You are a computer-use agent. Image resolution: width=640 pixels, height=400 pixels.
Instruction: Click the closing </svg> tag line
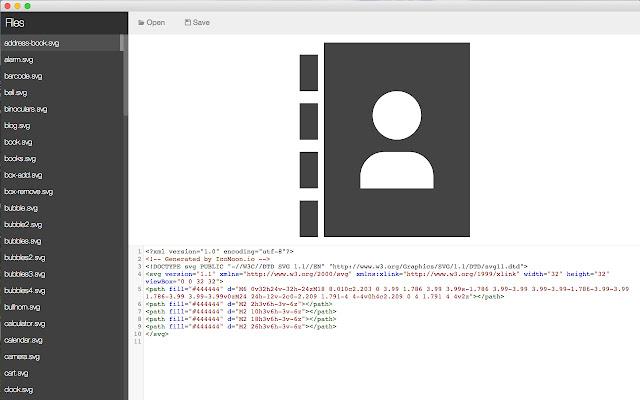coord(157,334)
